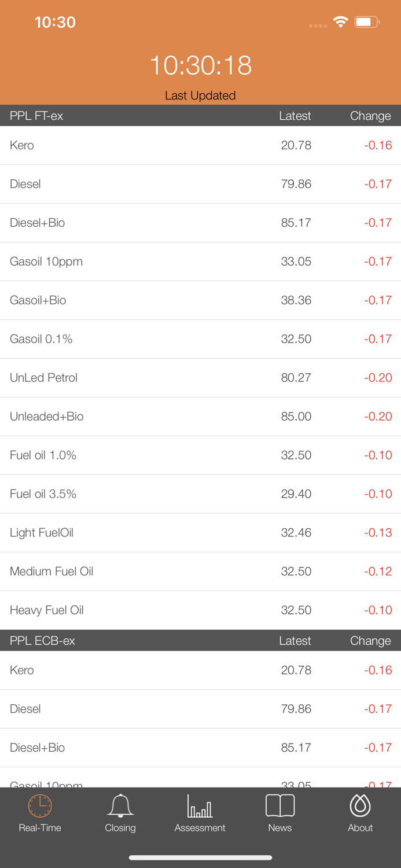401x868 pixels.
Task: Tap the Wi-Fi status icon
Action: point(340,21)
